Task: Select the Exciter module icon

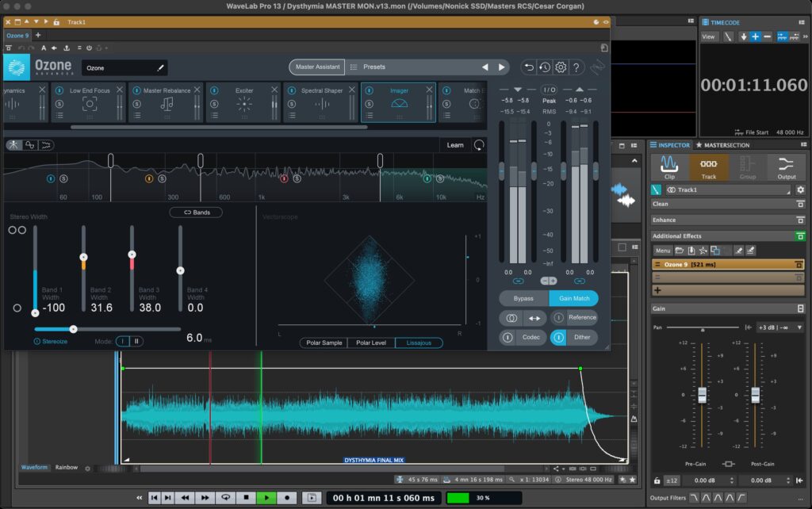Action: tap(244, 104)
